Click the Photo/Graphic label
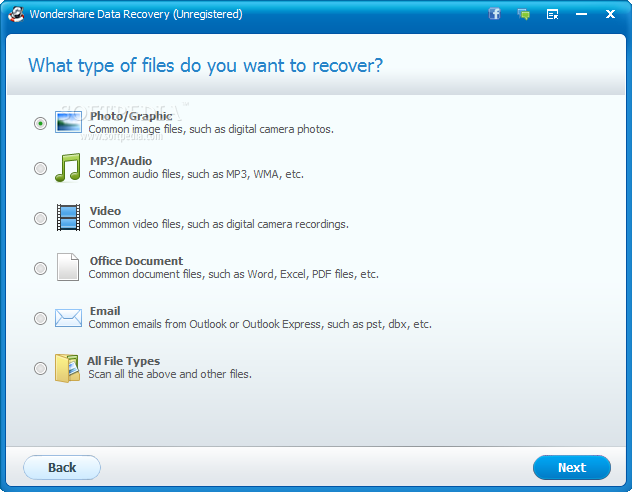The width and height of the screenshot is (632, 492). point(131,116)
